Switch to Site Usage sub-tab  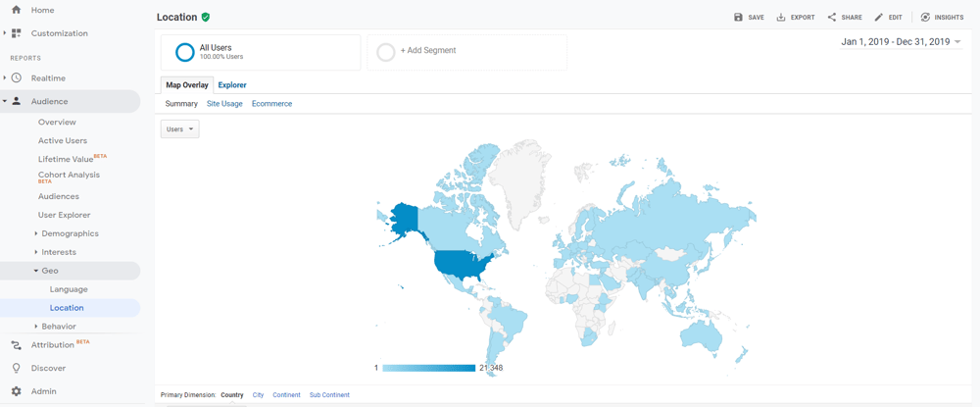coord(224,104)
